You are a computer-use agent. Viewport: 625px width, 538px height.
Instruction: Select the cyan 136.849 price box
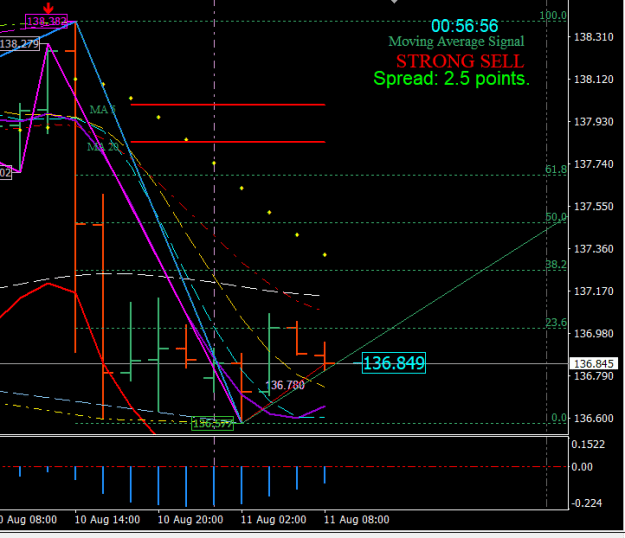coord(394,363)
